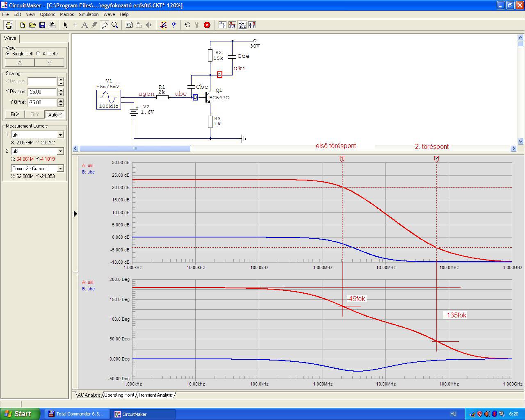
Task: Select the AC Analysis tab
Action: [x=89, y=395]
